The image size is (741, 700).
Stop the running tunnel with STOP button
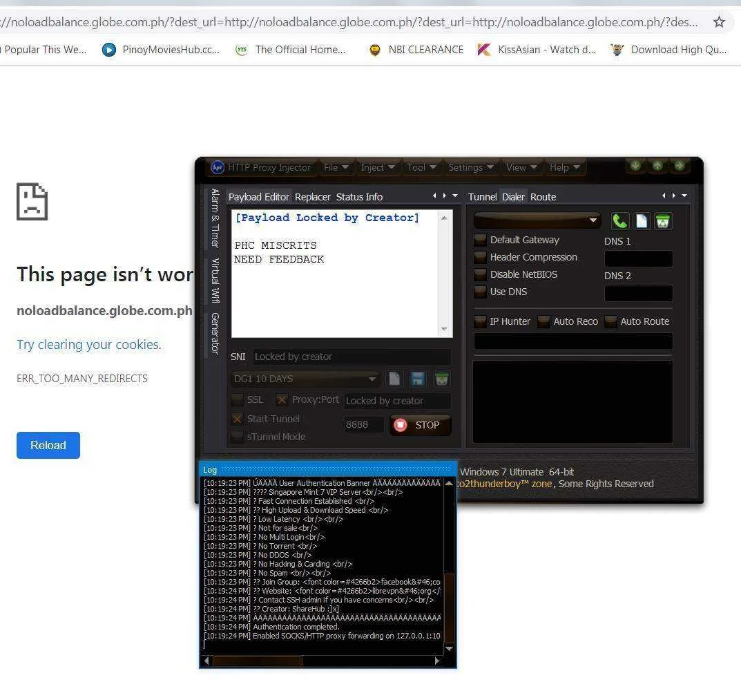click(x=420, y=425)
